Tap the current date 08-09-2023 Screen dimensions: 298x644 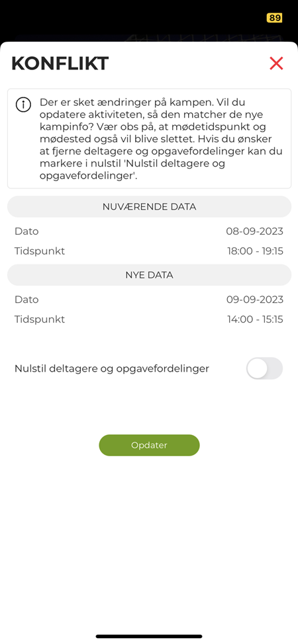254,231
